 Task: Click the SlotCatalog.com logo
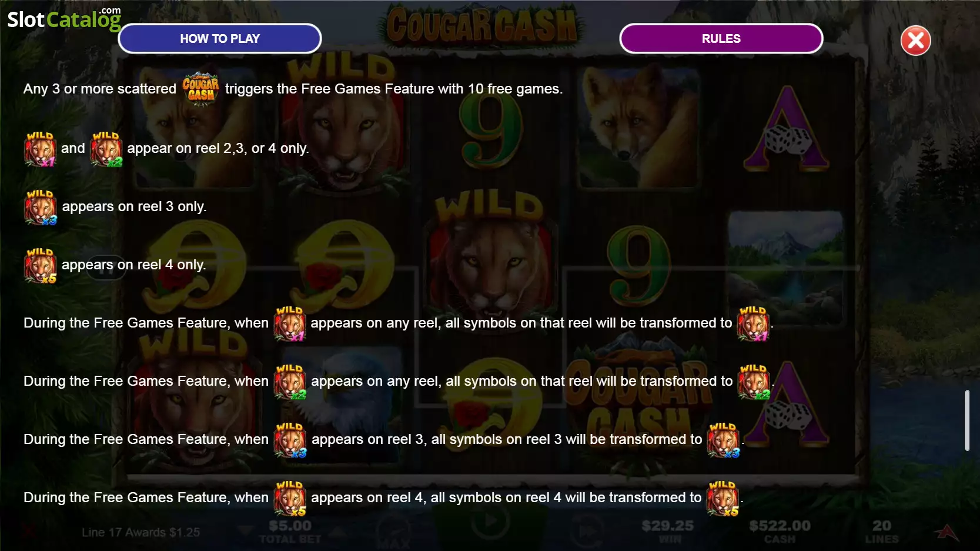point(64,19)
